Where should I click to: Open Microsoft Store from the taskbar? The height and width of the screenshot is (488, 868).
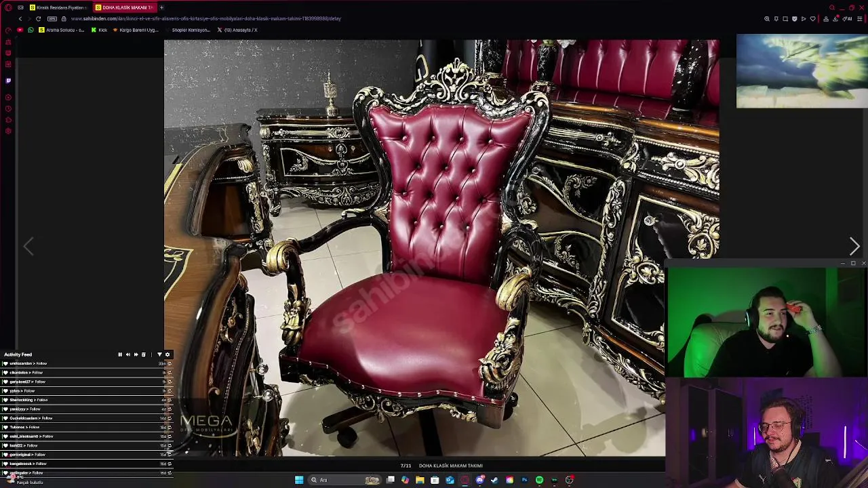(x=435, y=480)
